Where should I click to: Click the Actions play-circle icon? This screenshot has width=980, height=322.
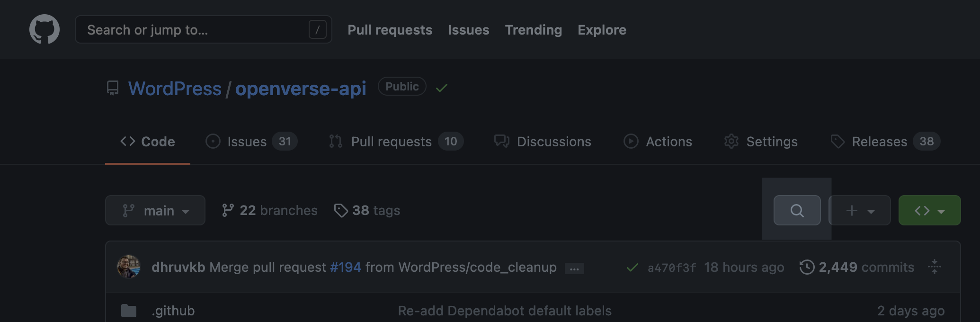coord(631,141)
